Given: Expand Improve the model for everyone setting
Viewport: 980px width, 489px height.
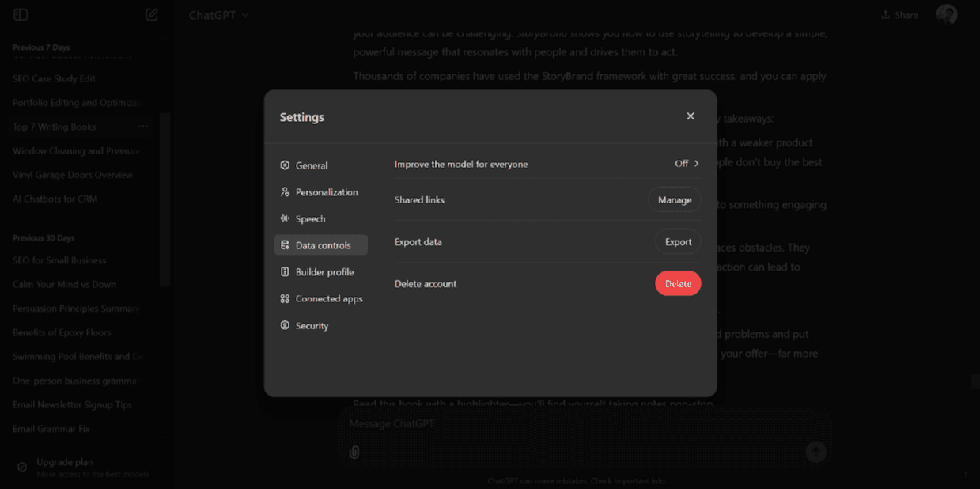Looking at the screenshot, I should point(687,164).
